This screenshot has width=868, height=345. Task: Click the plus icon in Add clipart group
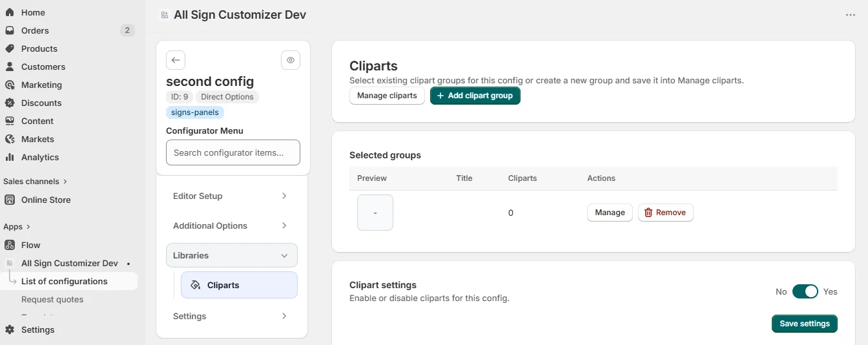pyautogui.click(x=440, y=96)
